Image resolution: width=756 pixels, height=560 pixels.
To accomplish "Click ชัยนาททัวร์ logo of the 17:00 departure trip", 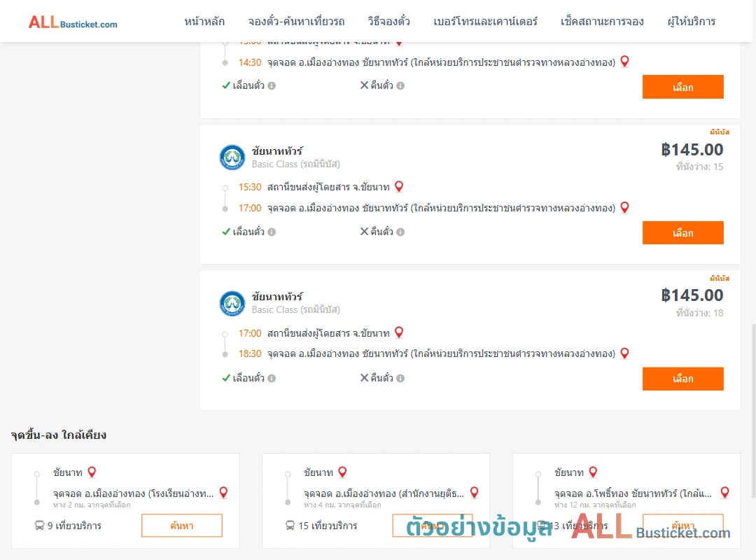I will (x=232, y=303).
